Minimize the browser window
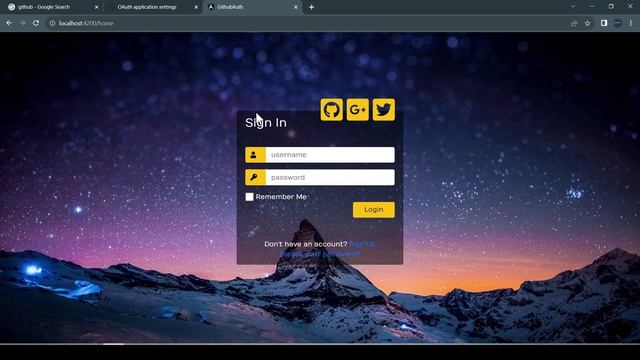640x360 pixels. (592, 7)
